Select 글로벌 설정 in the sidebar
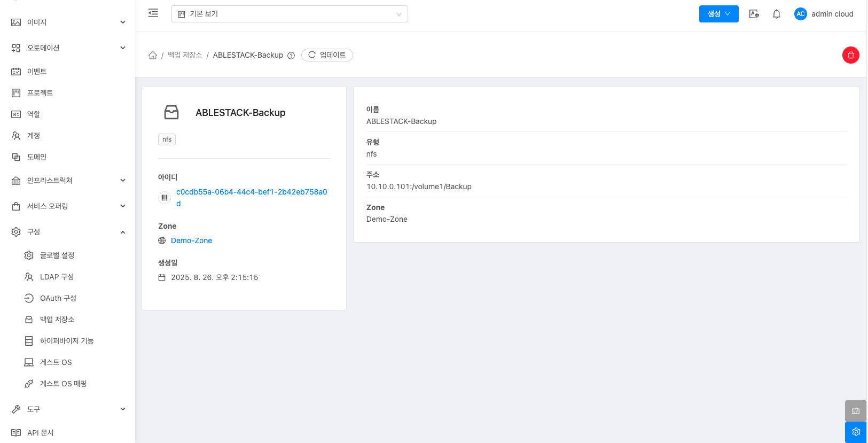 [57, 255]
